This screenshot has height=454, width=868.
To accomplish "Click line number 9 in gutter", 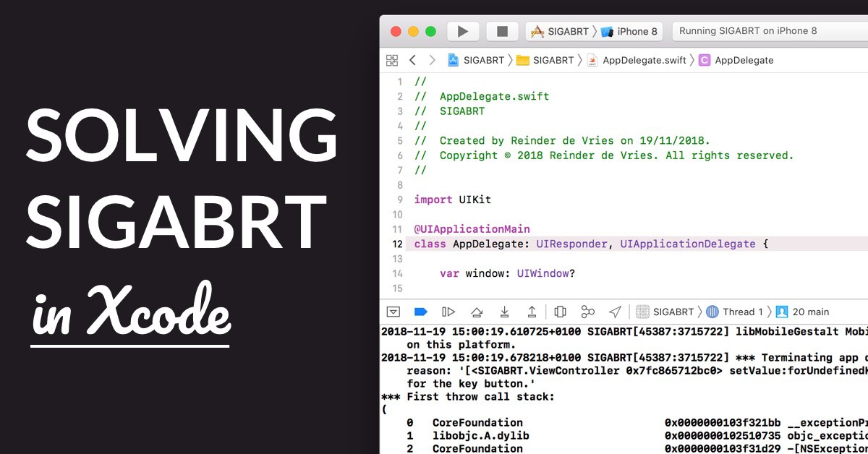I will pyautogui.click(x=399, y=200).
